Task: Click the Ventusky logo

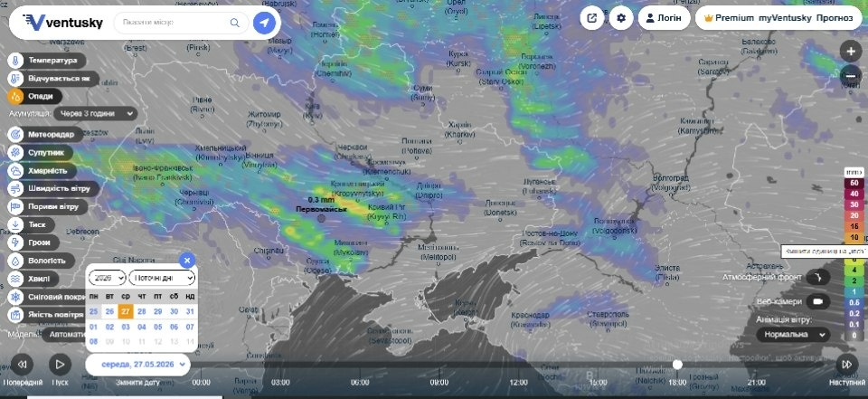Action: point(62,22)
